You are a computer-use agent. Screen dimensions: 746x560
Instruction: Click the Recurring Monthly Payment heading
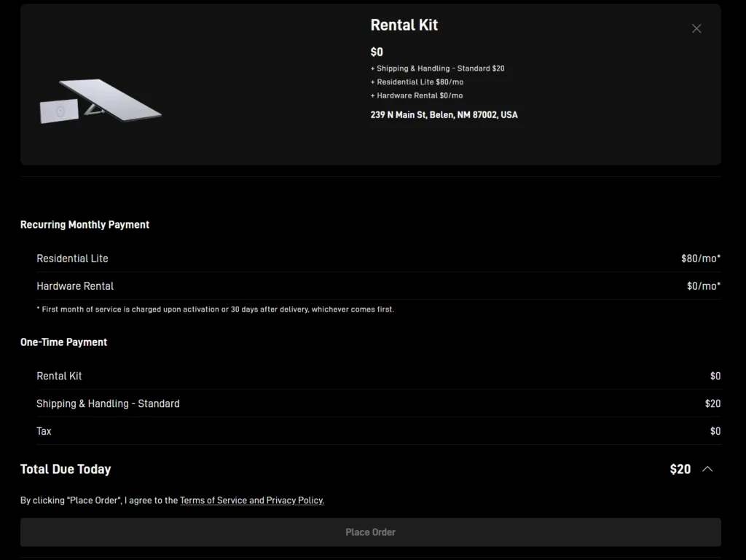coord(85,225)
